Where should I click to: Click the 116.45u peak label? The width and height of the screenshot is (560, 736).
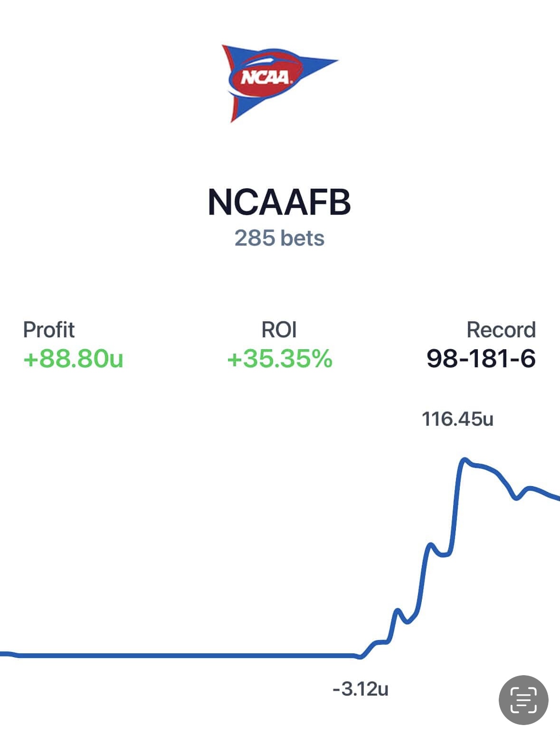pyautogui.click(x=457, y=419)
